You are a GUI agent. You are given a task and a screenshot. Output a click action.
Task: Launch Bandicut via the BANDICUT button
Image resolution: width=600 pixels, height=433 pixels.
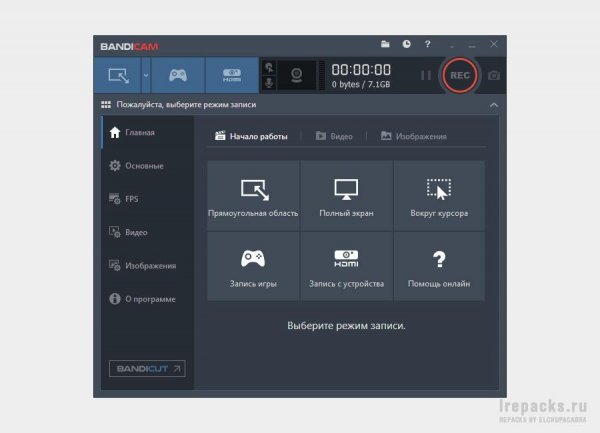click(x=147, y=368)
